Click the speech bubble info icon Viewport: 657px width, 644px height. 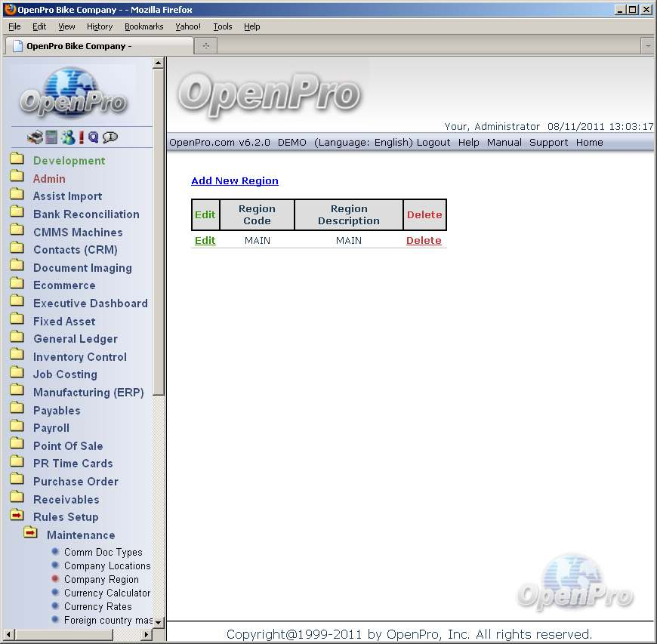coord(110,137)
